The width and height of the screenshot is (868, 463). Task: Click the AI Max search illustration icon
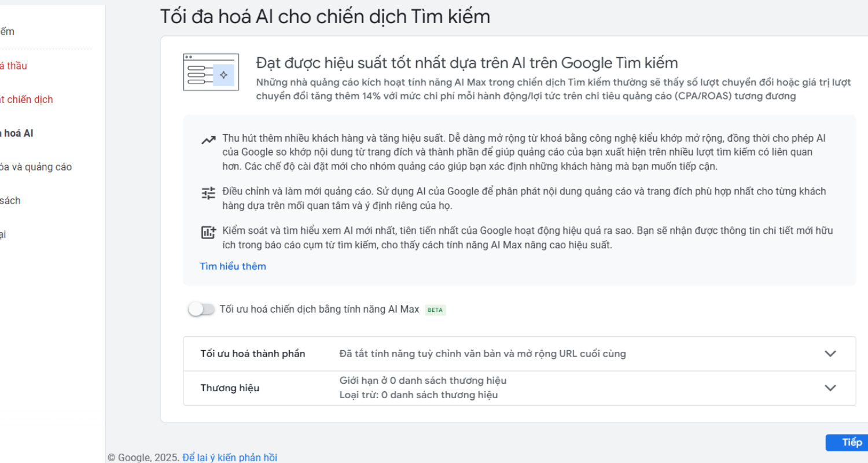[x=211, y=72]
